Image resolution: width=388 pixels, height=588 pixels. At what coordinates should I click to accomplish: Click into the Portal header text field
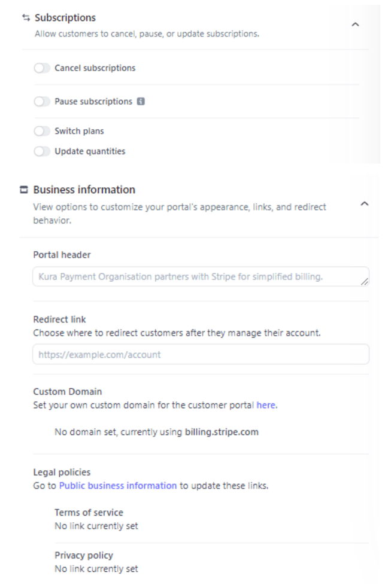(201, 277)
